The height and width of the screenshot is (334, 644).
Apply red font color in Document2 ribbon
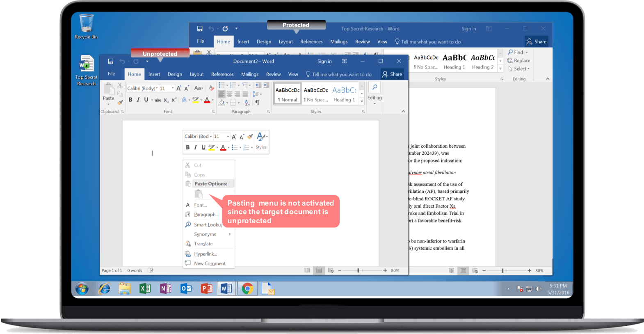207,100
